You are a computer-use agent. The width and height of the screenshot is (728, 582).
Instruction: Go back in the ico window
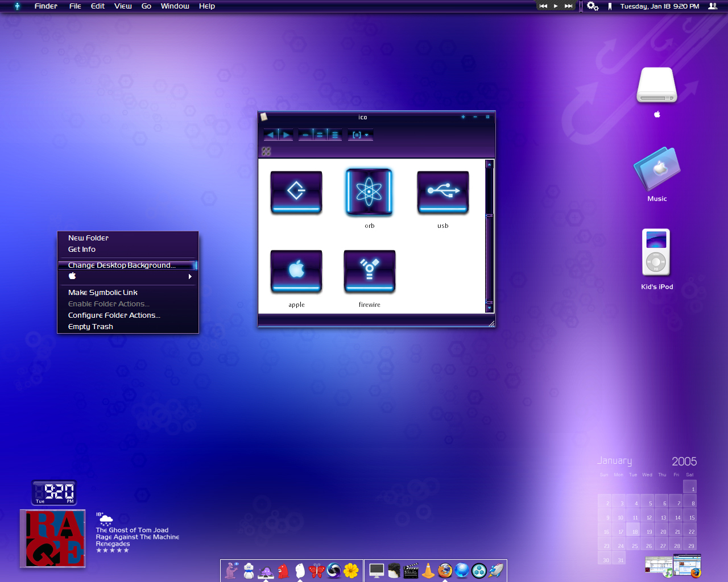click(x=271, y=135)
